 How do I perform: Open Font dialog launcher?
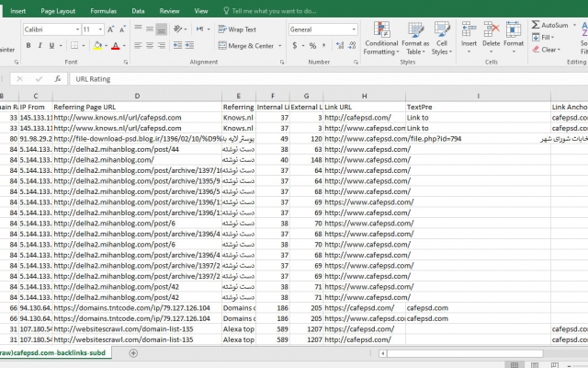tap(126, 62)
